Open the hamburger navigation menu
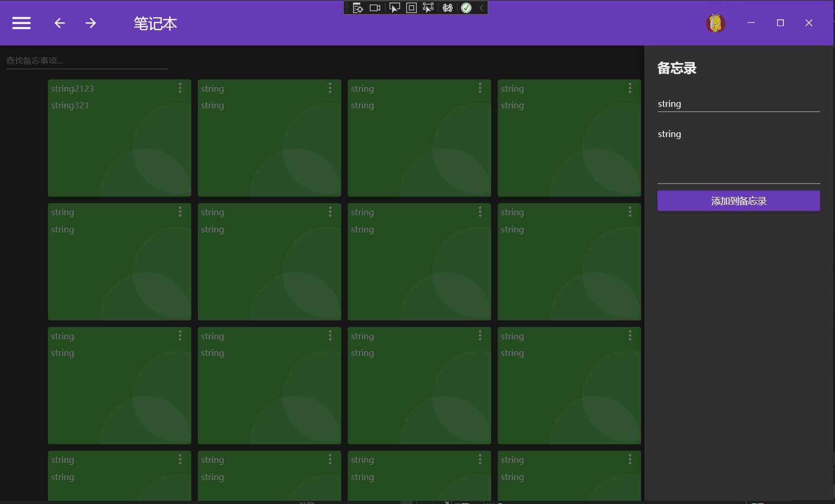The image size is (835, 504). tap(21, 23)
